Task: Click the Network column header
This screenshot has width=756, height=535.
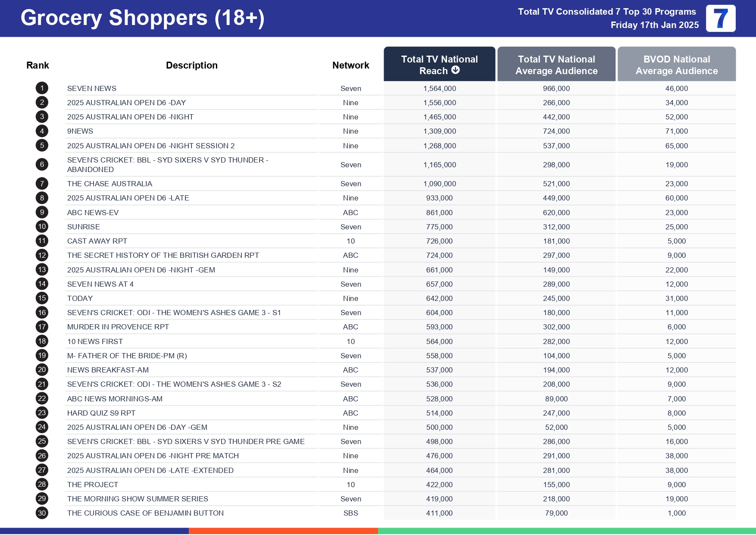Action: (x=350, y=66)
